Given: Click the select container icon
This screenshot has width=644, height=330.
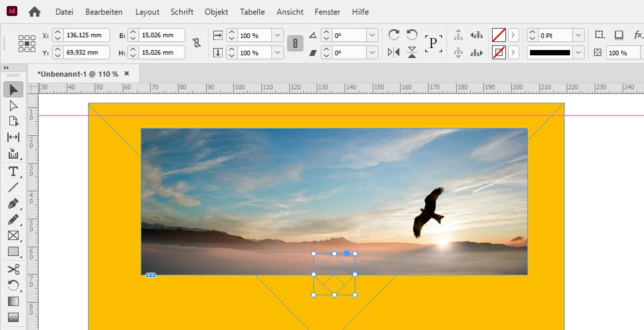Looking at the screenshot, I should pyautogui.click(x=459, y=35).
